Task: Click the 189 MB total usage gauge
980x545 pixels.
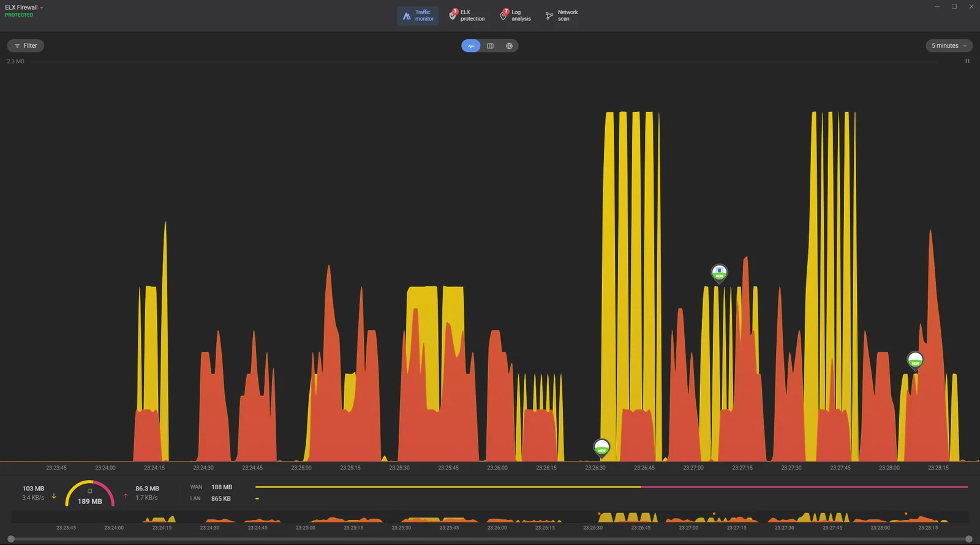Action: 89,494
